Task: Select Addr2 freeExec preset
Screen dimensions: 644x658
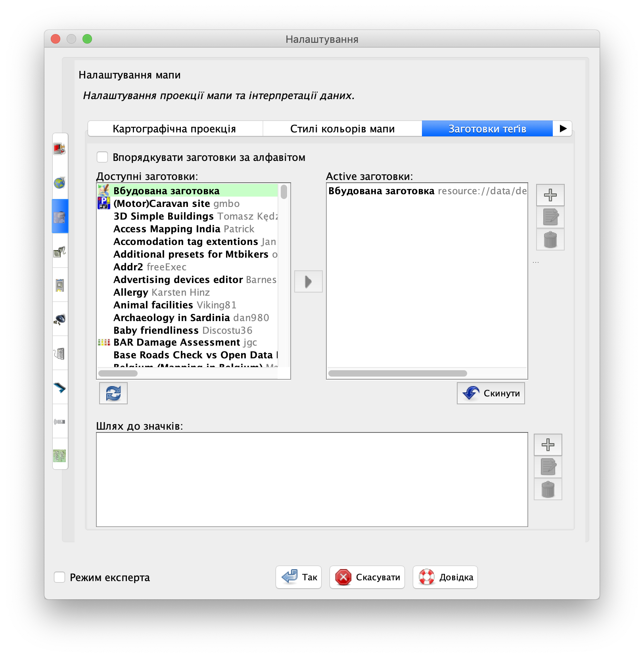Action: (x=188, y=267)
